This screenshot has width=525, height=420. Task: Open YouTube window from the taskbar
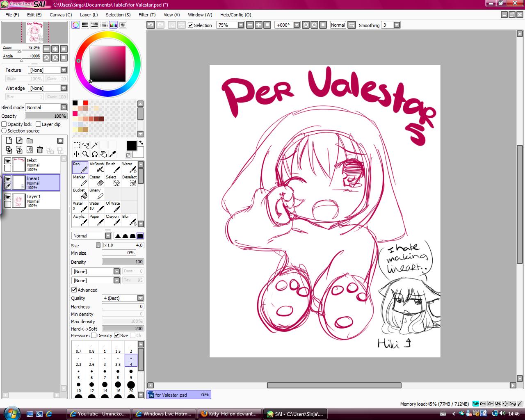[x=98, y=414]
